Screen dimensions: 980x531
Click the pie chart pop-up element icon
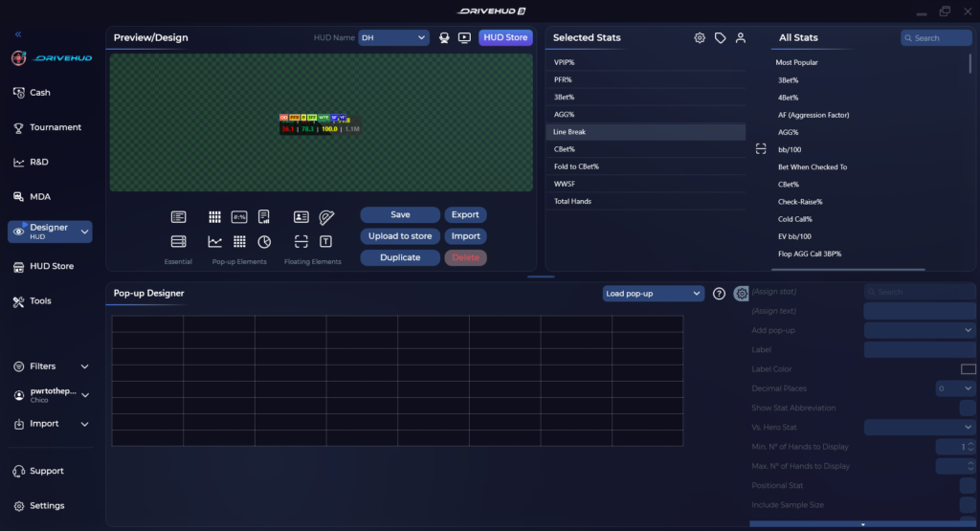point(264,242)
